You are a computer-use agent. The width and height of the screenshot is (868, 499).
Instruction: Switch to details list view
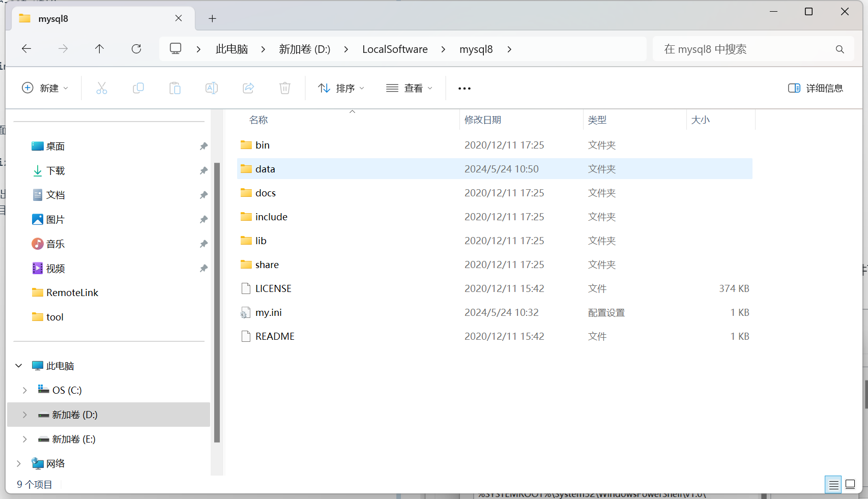833,484
